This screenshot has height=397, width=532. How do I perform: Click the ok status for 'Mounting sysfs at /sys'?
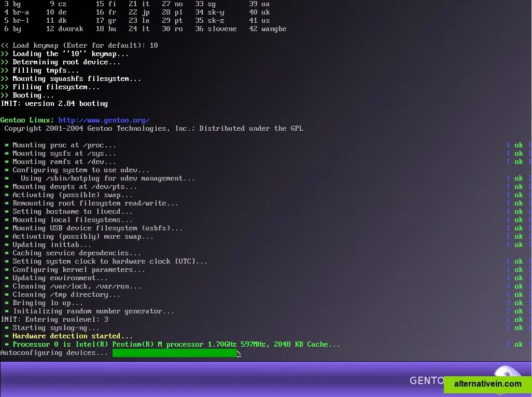pos(519,154)
